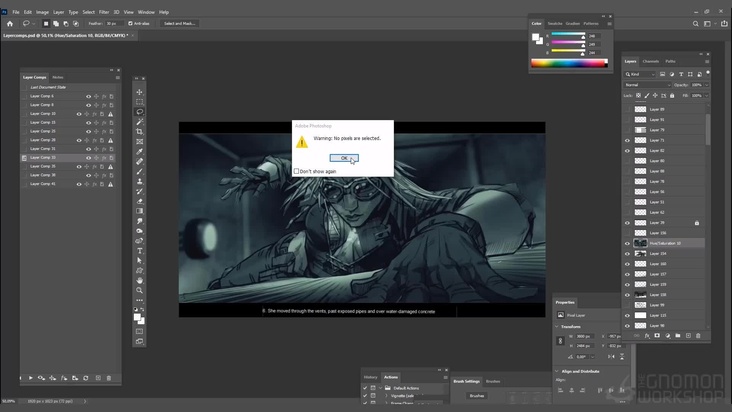Pick the Crop tool
732x412 pixels.
[139, 131]
